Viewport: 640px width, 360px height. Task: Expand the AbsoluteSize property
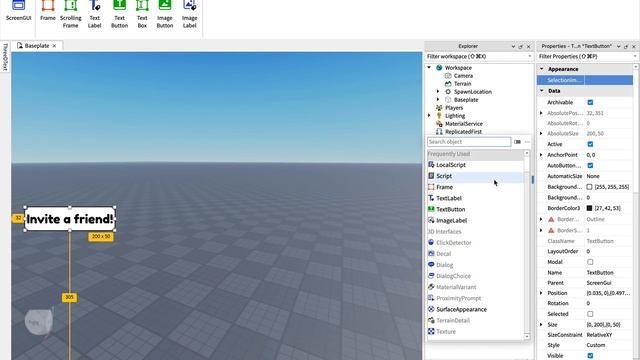[x=541, y=133]
